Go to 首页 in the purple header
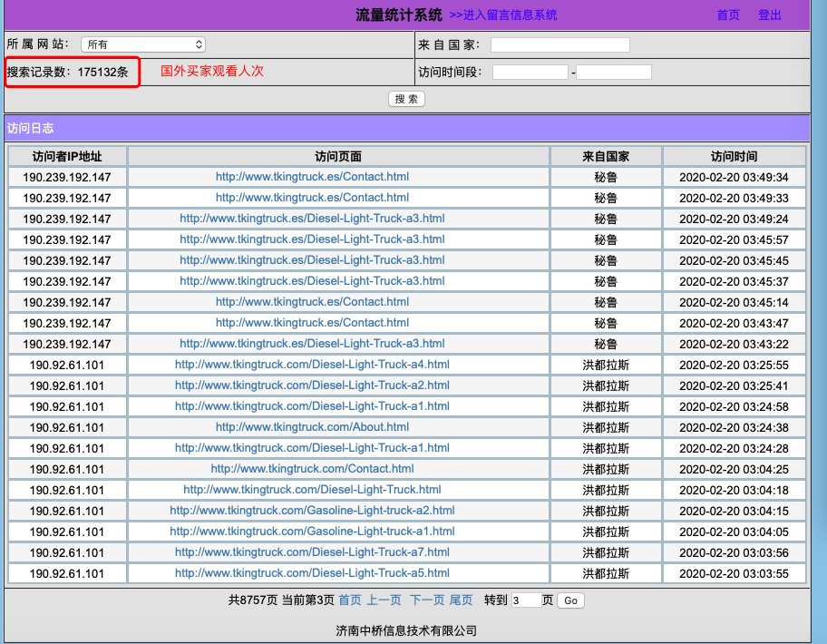 click(728, 15)
